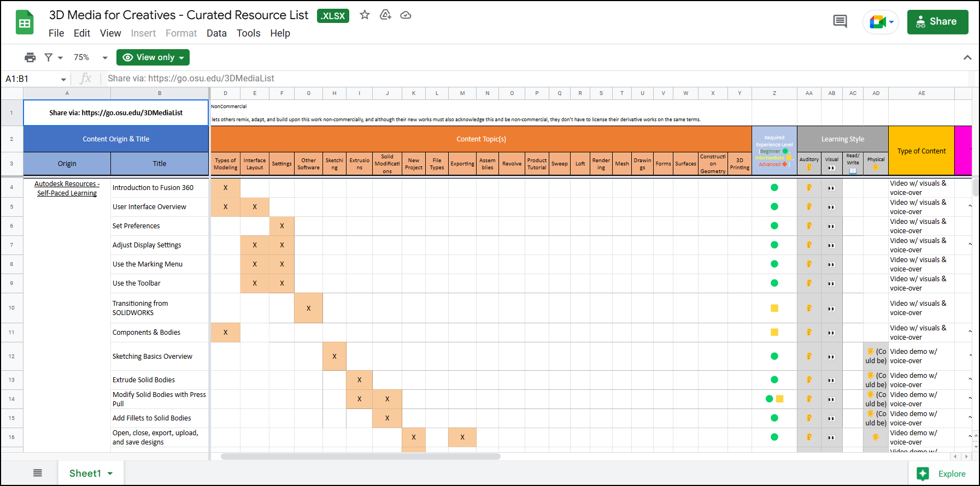Click the add to Drive icon
Screen dimensions: 980x486
385,15
